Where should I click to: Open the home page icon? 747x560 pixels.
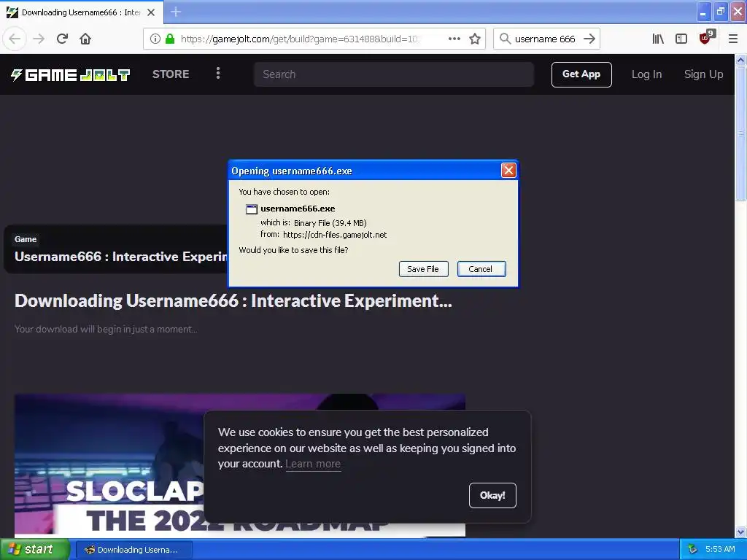coord(85,39)
